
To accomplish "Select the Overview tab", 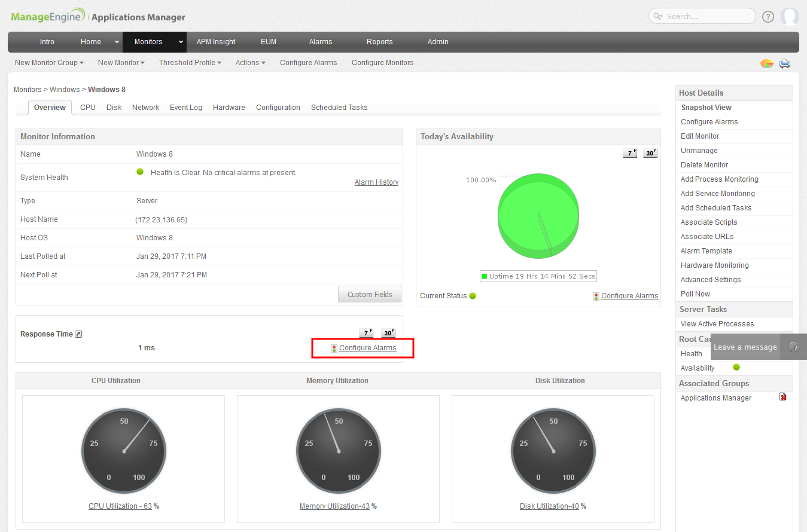I will coord(50,108).
